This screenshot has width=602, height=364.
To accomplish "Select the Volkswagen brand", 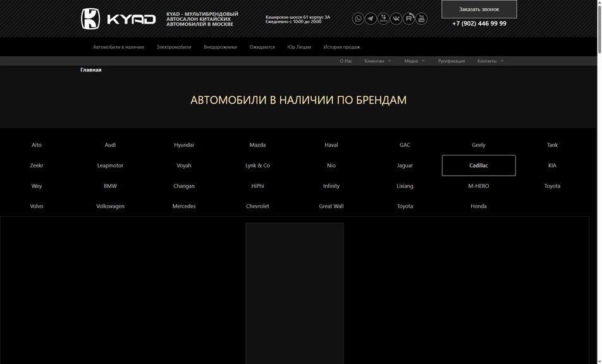I will coord(110,207).
